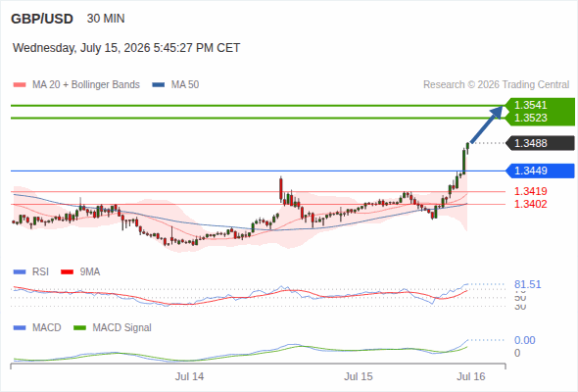Click the 1.3402 support level label
The image size is (578, 392).
(530, 204)
